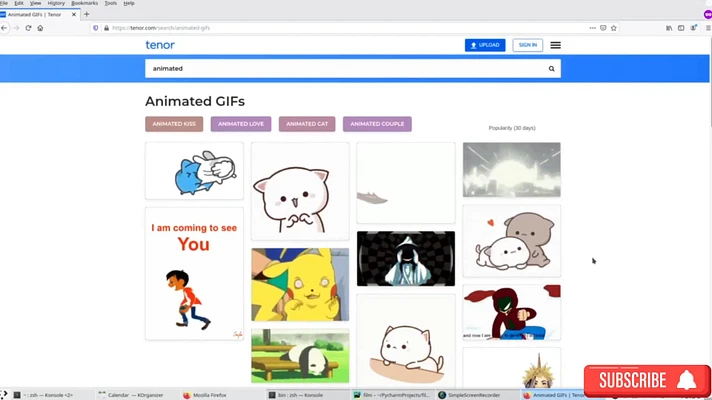Open the black hooded figure GIF

pyautogui.click(x=405, y=259)
